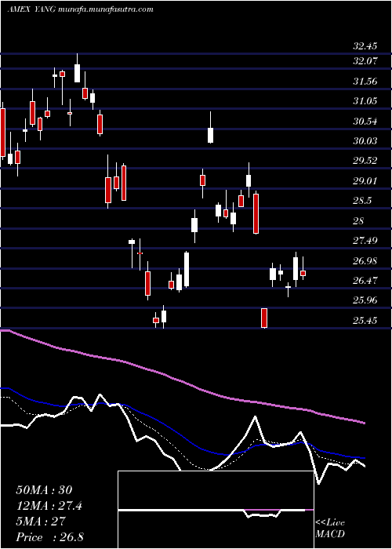Image resolution: width=392 pixels, height=549 pixels.
Task: Click the Price : 26.8 readout
Action: point(49,536)
